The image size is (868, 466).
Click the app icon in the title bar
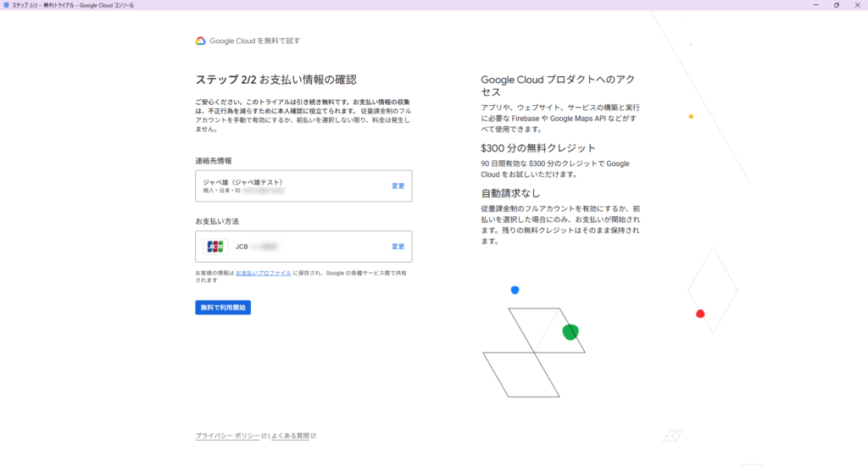[7, 5]
